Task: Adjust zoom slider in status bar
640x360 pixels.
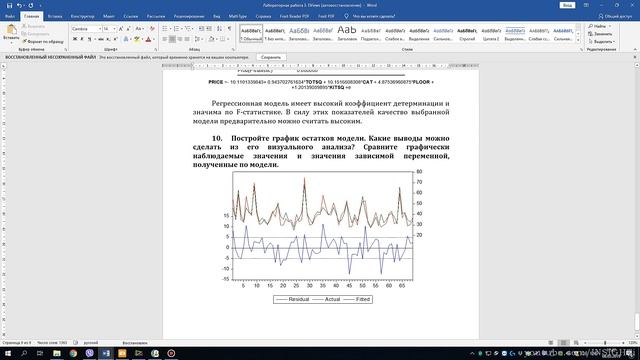Action: [x=605, y=343]
